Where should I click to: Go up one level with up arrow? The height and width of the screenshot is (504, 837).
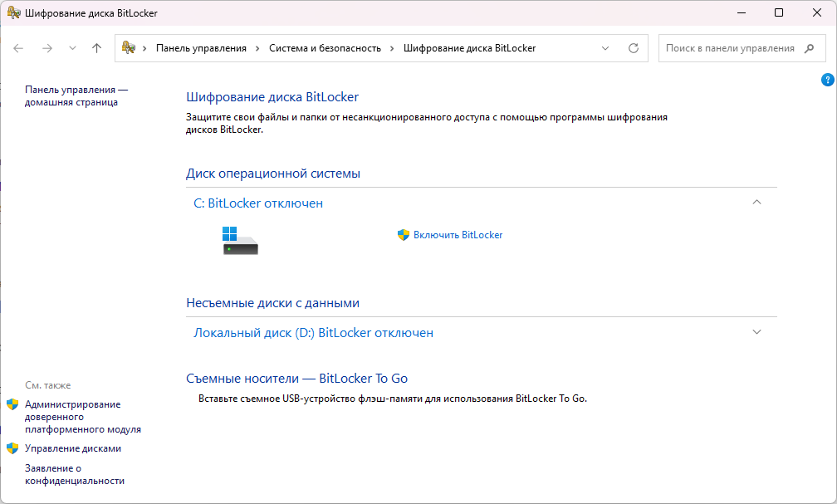(x=96, y=48)
